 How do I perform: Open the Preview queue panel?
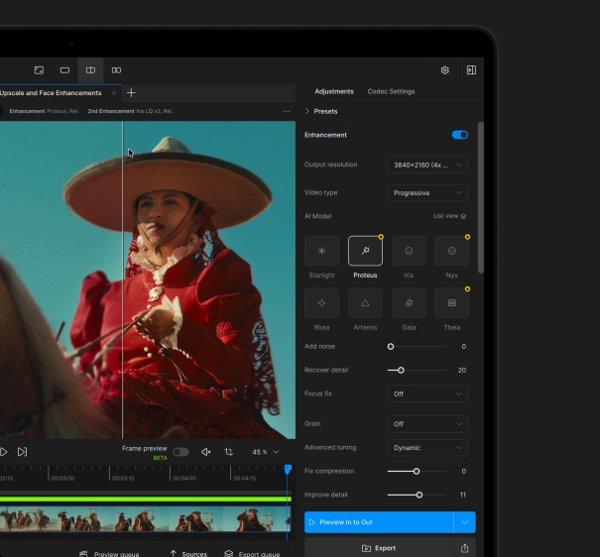[x=109, y=554]
